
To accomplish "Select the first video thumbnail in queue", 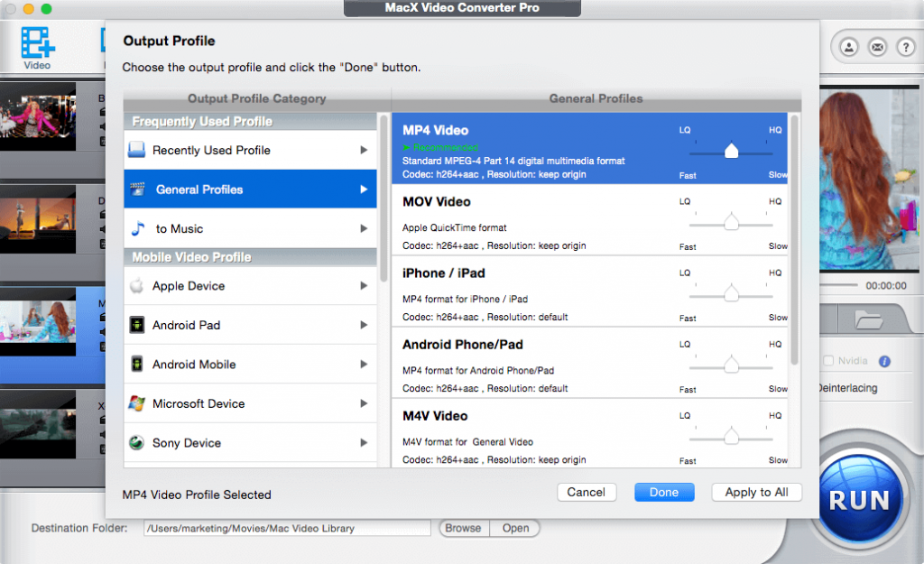I will [38, 116].
